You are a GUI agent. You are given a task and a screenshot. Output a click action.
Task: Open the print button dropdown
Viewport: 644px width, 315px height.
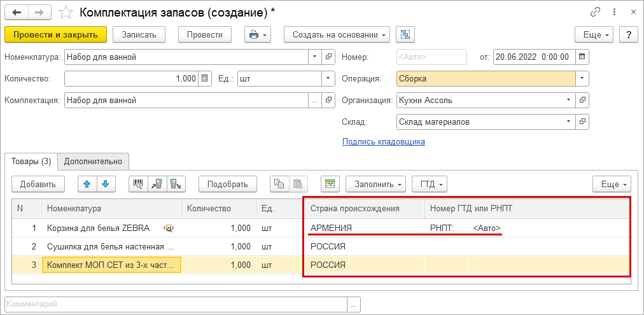tap(258, 34)
